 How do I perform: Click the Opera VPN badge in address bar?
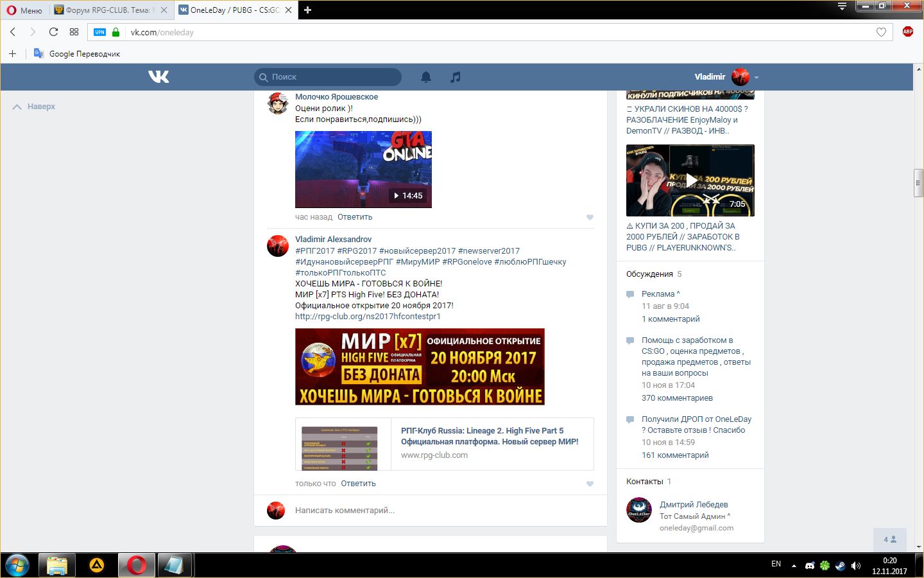pyautogui.click(x=99, y=32)
